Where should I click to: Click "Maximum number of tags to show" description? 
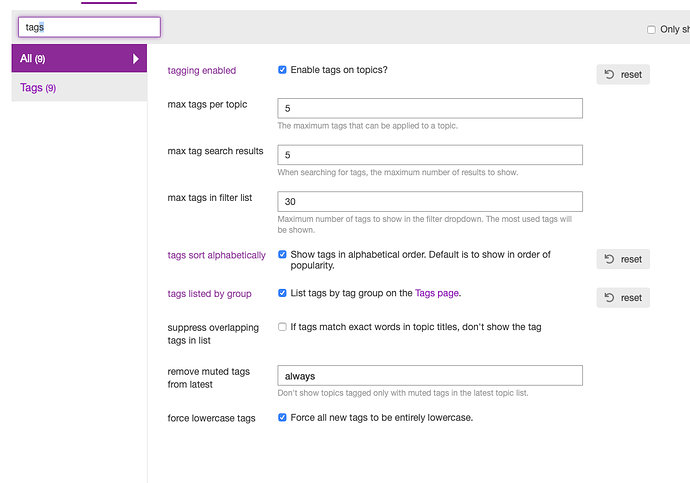(425, 224)
